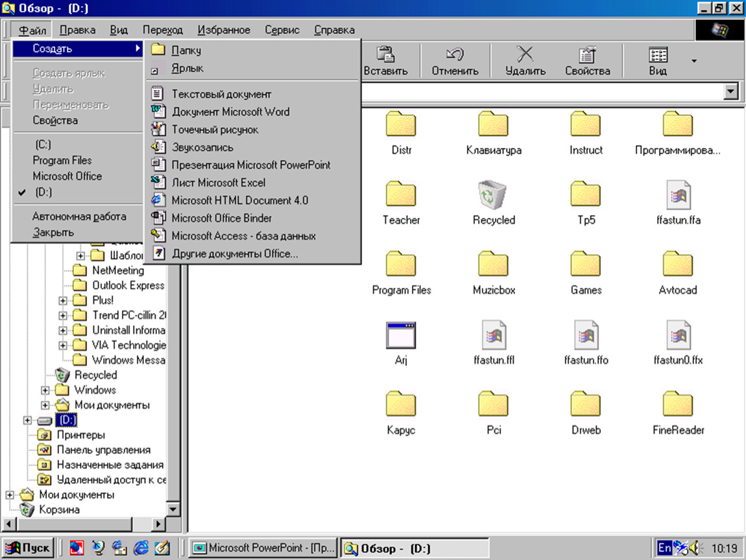Click the 10:19 clock in the tray
746x560 pixels.
724,548
